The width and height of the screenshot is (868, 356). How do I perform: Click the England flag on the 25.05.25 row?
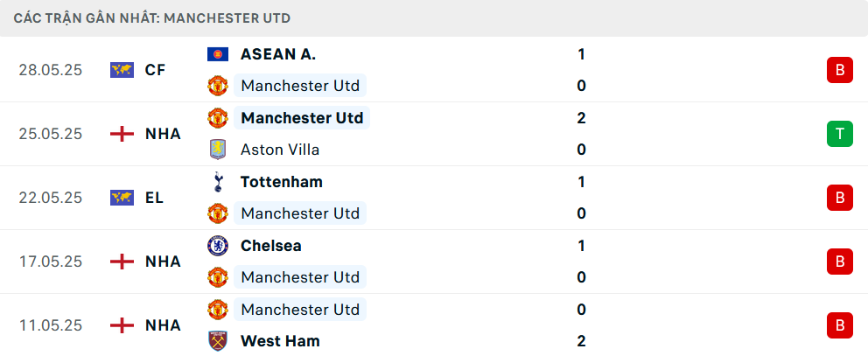coord(122,134)
